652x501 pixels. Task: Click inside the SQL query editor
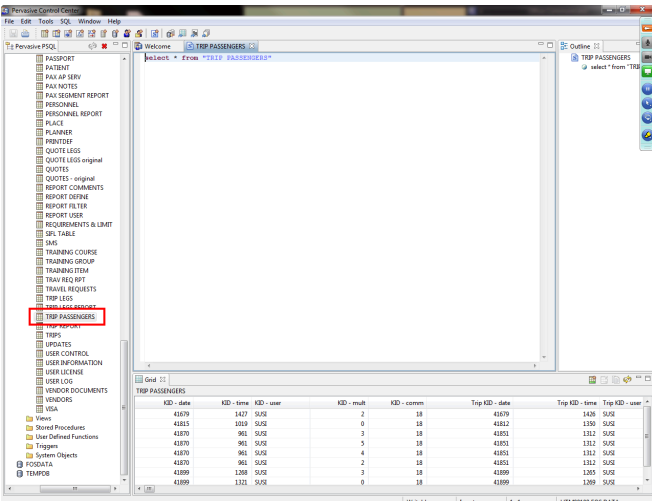pyautogui.click(x=340, y=200)
